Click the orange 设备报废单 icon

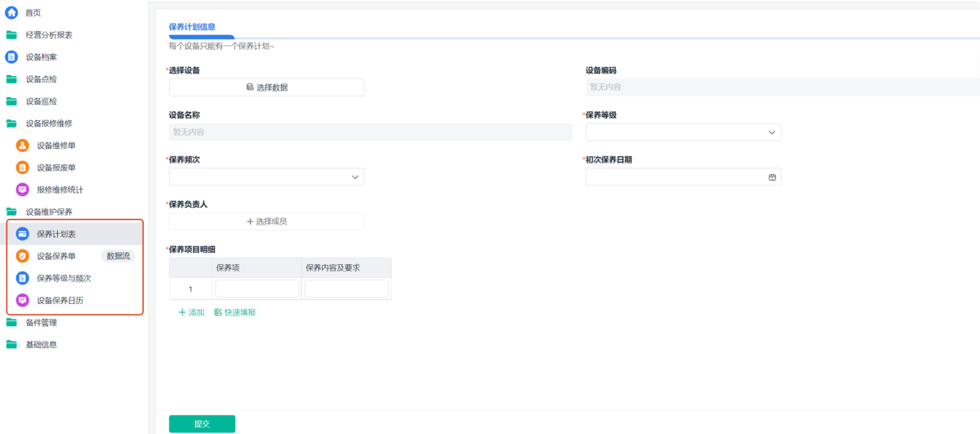[x=23, y=168]
